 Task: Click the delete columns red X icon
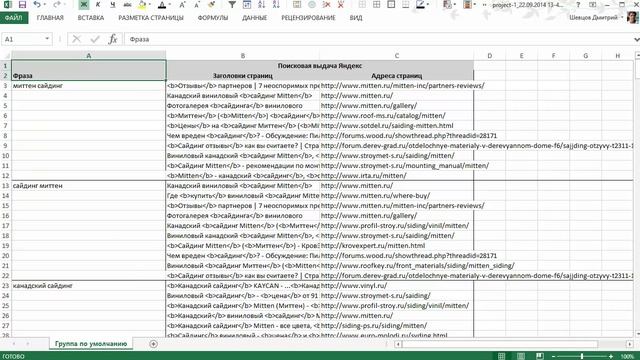click(341, 4)
